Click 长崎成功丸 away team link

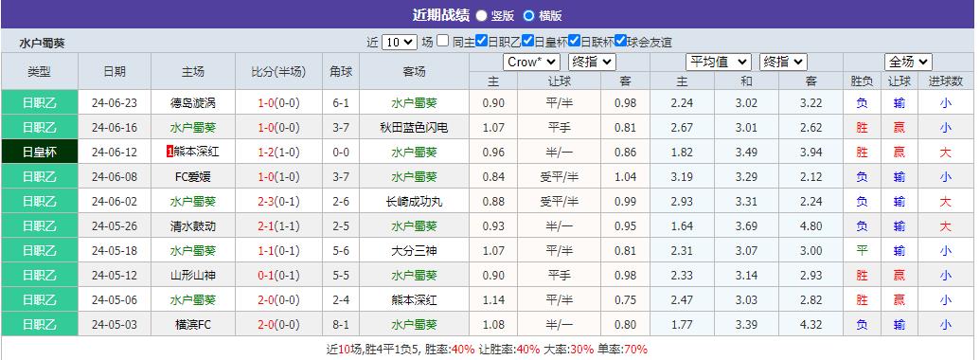tap(414, 201)
